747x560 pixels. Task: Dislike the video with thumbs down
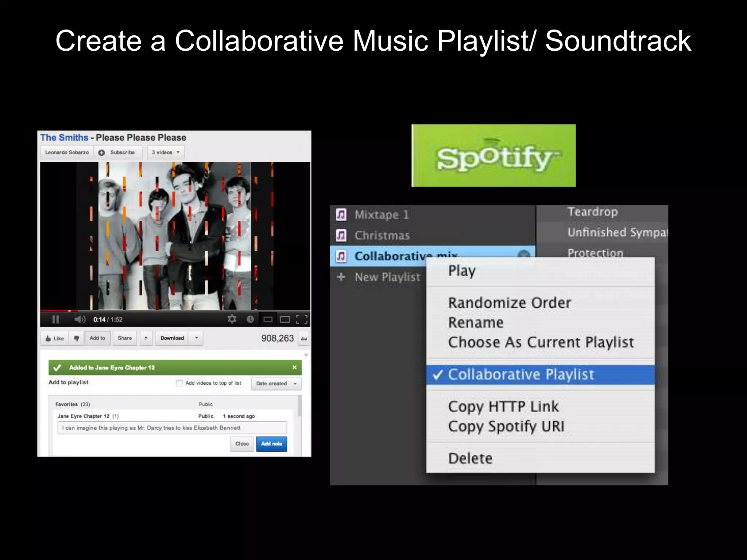pyautogui.click(x=76, y=338)
